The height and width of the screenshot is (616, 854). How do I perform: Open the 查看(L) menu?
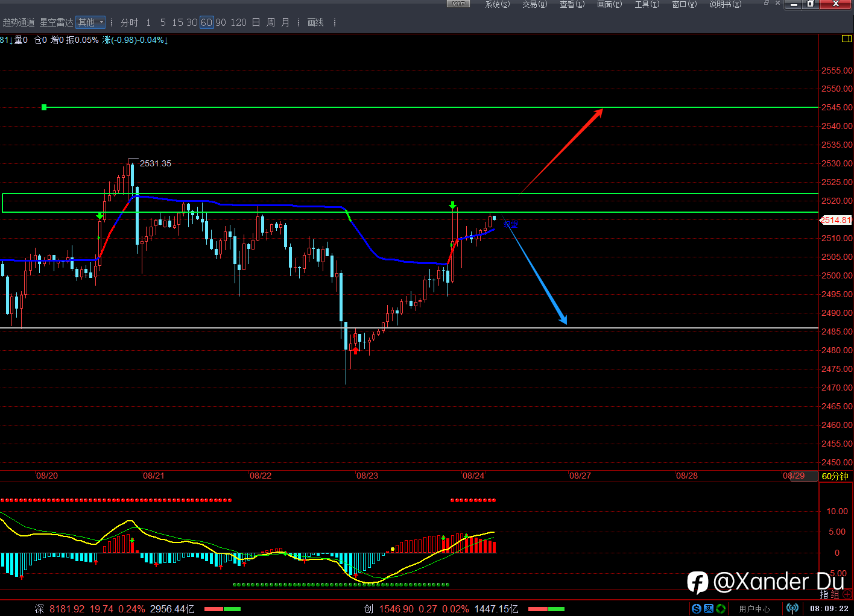[x=572, y=4]
